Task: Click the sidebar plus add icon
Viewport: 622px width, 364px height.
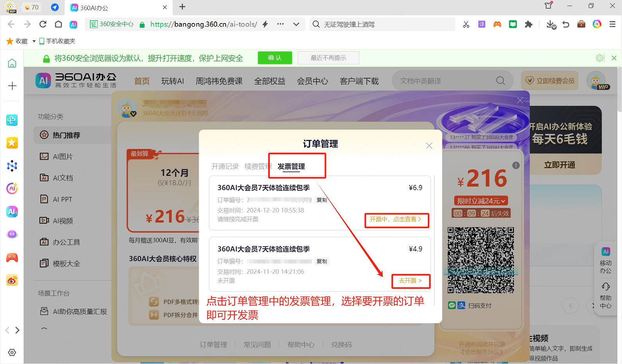Action: coord(12,86)
